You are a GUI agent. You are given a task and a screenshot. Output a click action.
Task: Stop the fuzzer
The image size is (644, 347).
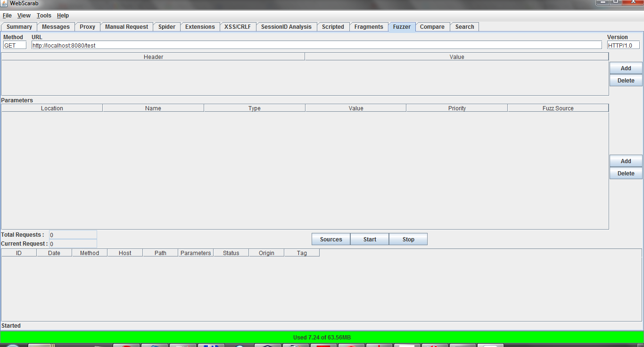[408, 240]
